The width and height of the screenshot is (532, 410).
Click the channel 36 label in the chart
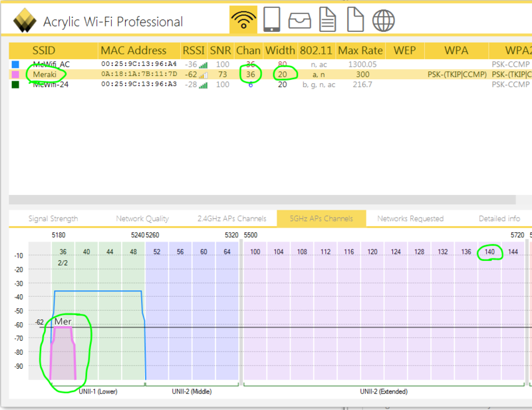click(63, 252)
